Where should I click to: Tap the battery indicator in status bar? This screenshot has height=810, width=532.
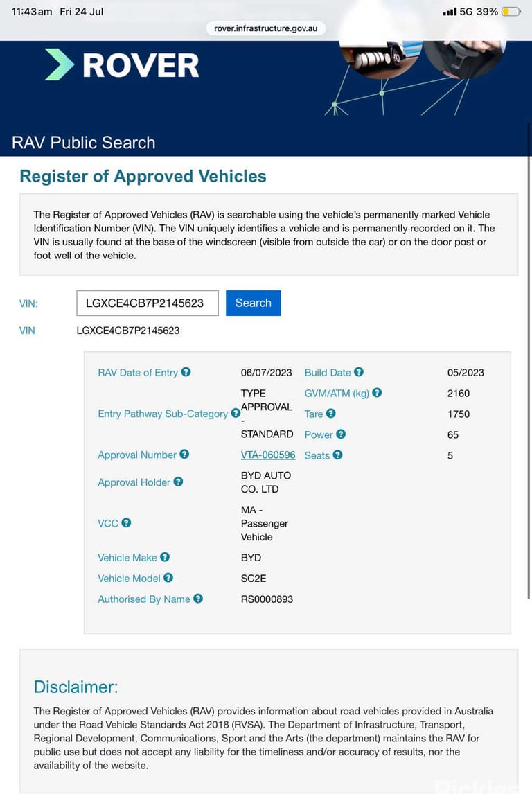[511, 11]
